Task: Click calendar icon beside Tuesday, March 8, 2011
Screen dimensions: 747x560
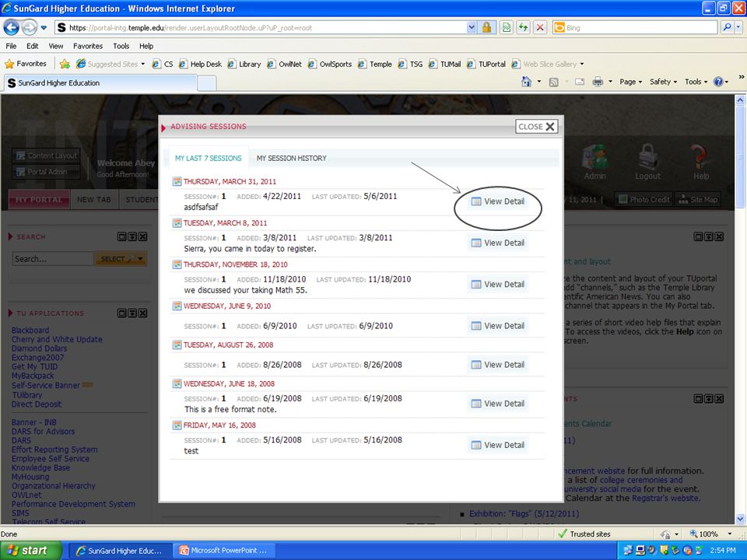Action: [177, 223]
